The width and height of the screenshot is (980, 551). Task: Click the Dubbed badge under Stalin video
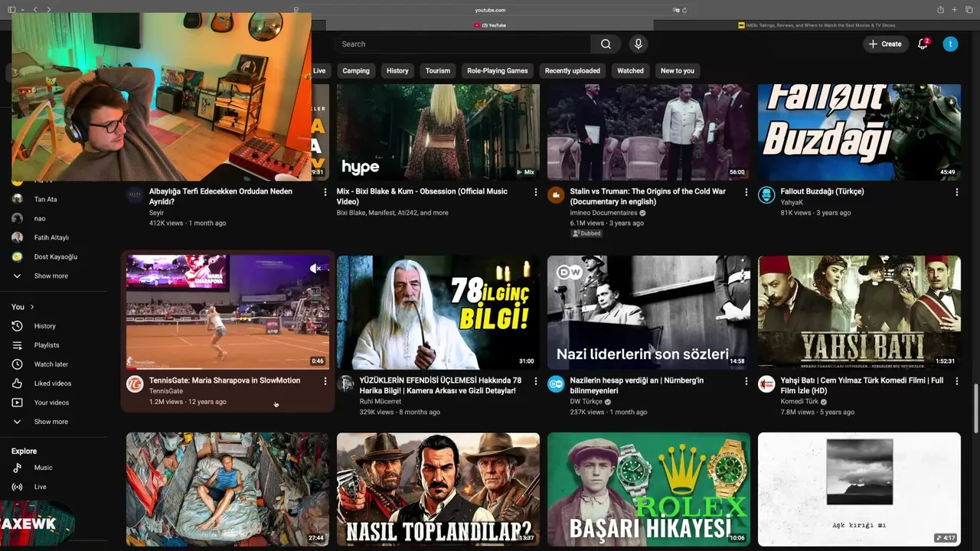pos(586,233)
